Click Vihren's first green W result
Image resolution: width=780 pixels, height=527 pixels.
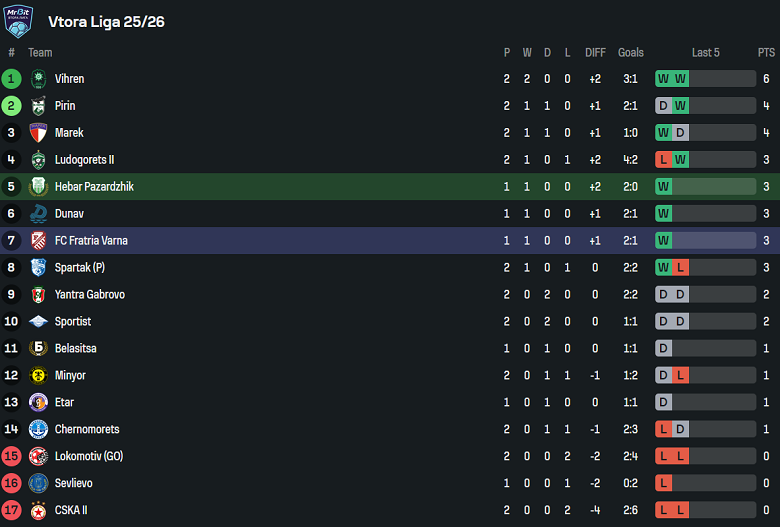point(663,79)
